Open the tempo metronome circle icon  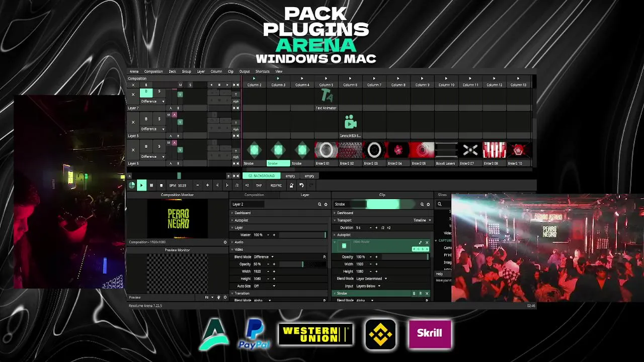coord(132,185)
